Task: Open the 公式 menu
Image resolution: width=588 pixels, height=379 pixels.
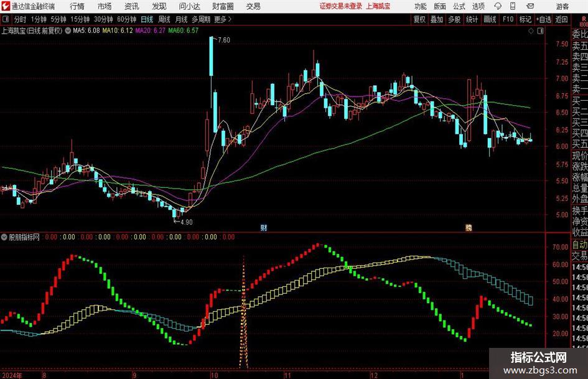Action: pos(459,6)
